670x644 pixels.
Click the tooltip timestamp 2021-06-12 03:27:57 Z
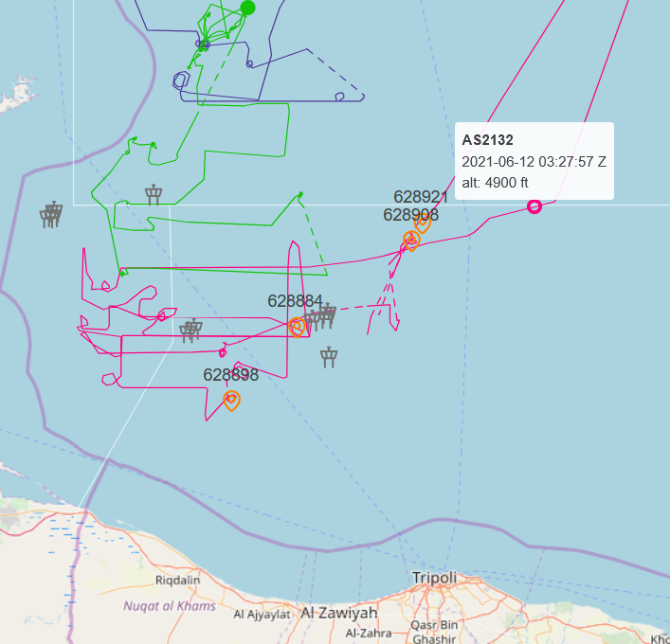(534, 161)
